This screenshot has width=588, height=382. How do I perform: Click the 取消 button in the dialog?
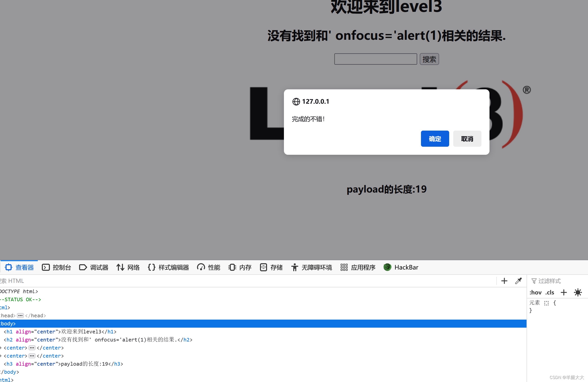coord(467,139)
